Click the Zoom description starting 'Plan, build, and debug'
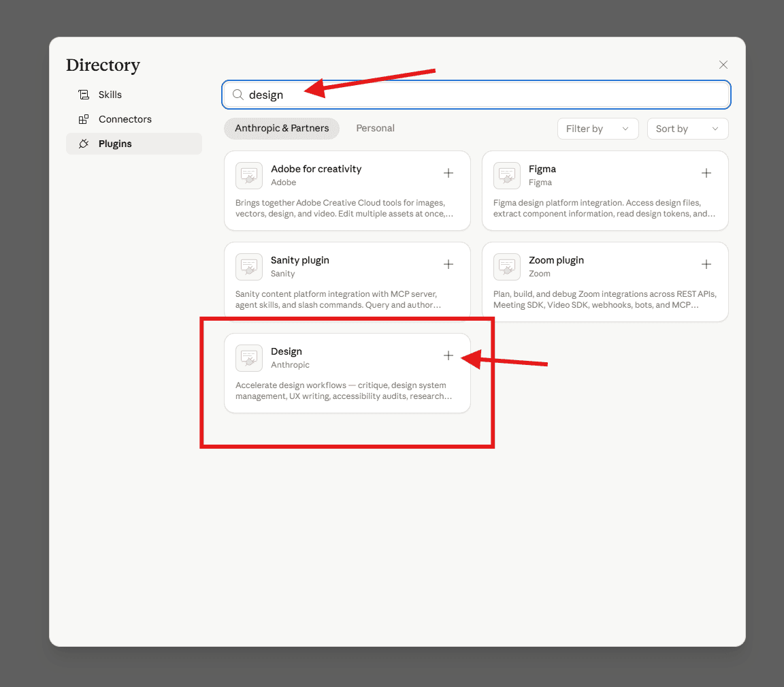 click(605, 299)
